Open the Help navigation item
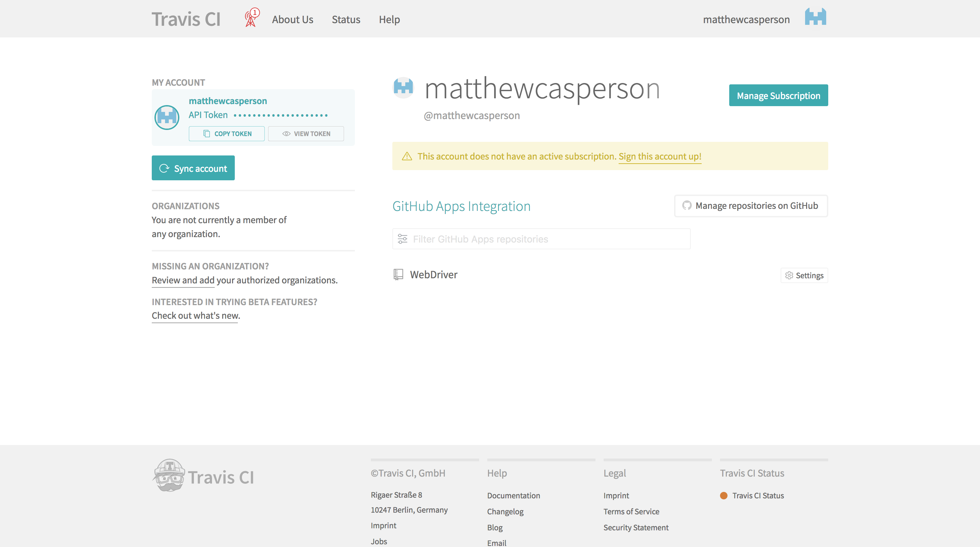 tap(389, 19)
